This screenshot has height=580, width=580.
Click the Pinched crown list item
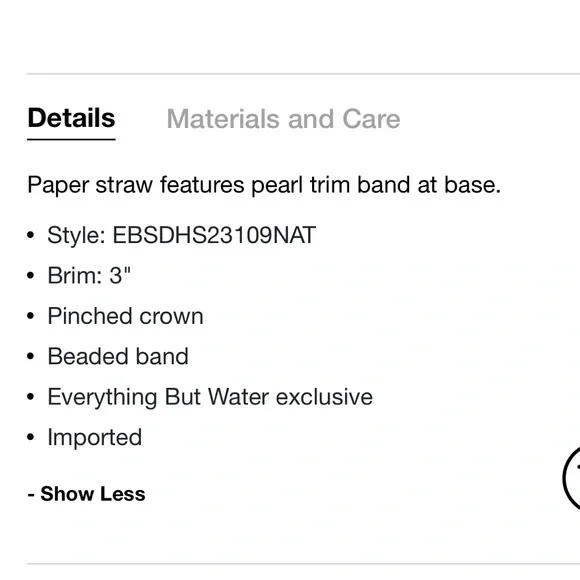[x=125, y=316]
